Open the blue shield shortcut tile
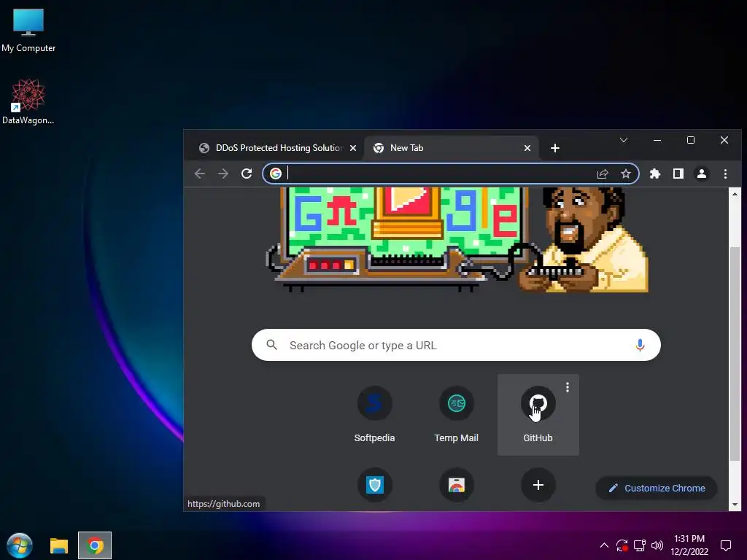 [x=375, y=485]
